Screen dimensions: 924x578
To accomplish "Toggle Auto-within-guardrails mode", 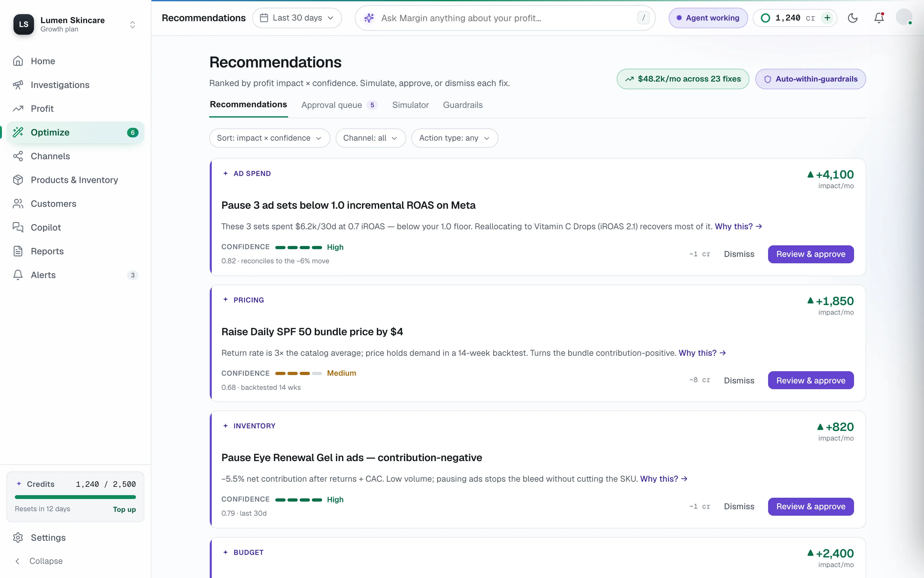I will 810,79.
